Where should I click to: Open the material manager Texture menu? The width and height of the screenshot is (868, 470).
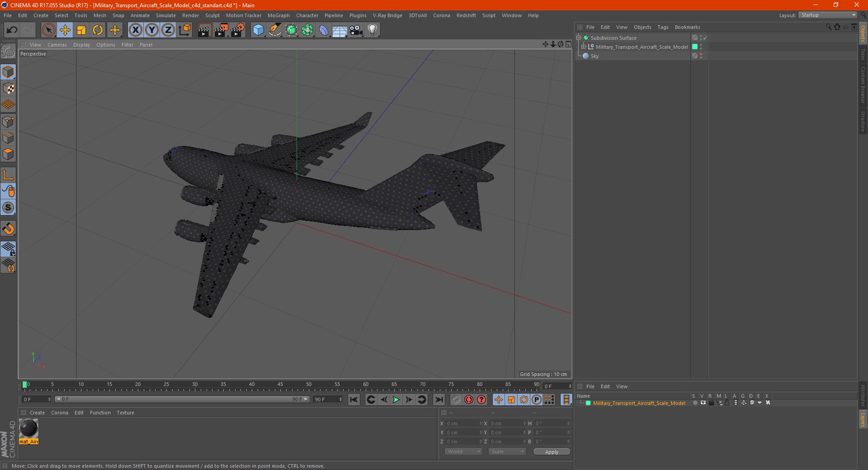pyautogui.click(x=125, y=413)
